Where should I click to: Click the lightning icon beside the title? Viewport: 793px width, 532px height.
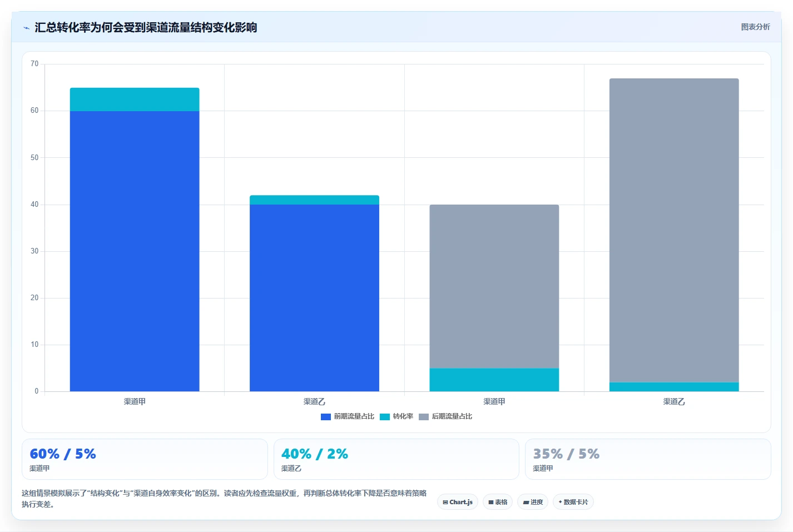pos(26,28)
